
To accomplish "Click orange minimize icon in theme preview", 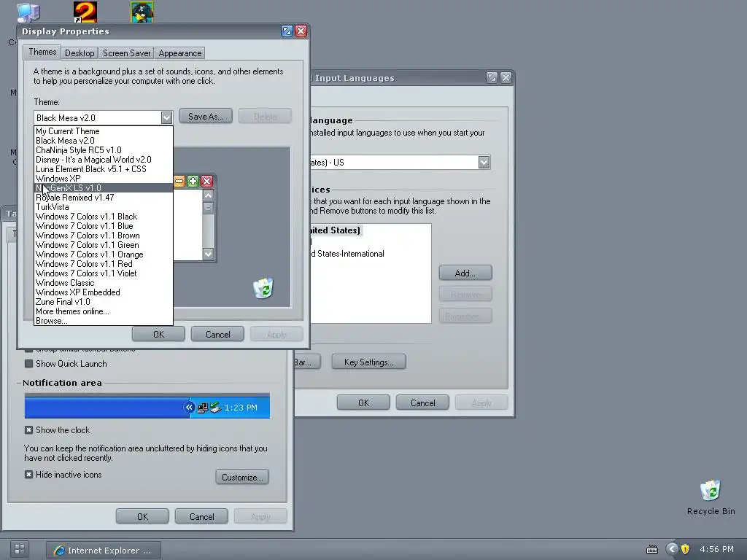I will tap(179, 182).
